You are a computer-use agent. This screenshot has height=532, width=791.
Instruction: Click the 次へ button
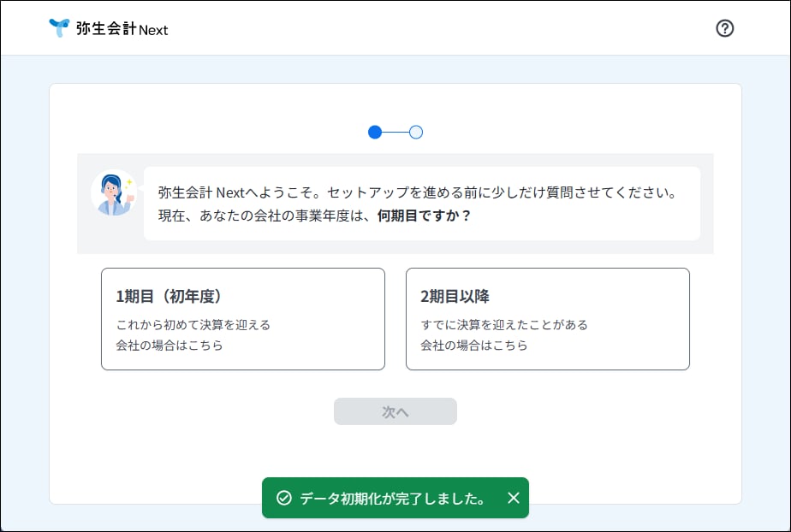pos(395,411)
